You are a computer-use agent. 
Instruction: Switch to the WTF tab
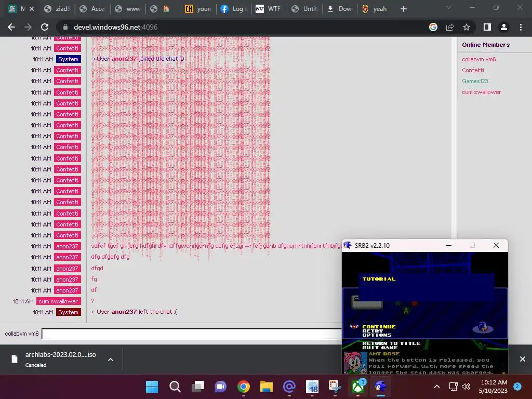pyautogui.click(x=269, y=9)
